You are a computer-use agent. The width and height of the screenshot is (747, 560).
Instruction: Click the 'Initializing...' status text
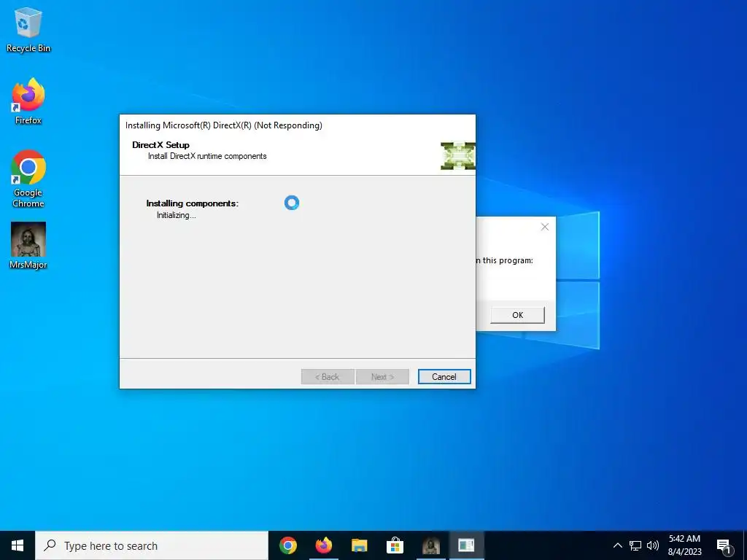point(177,215)
